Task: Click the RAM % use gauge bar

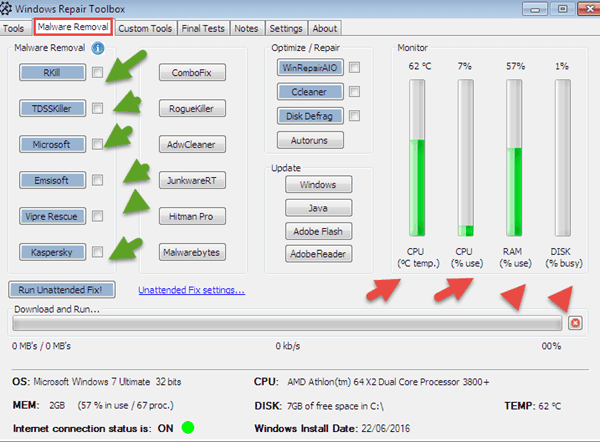Action: pos(514,158)
